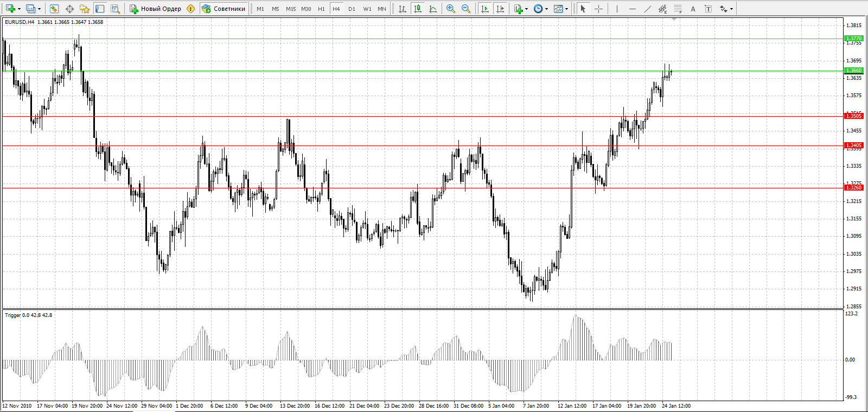
Task: Toggle the Советники expert advisors button
Action: [x=224, y=9]
